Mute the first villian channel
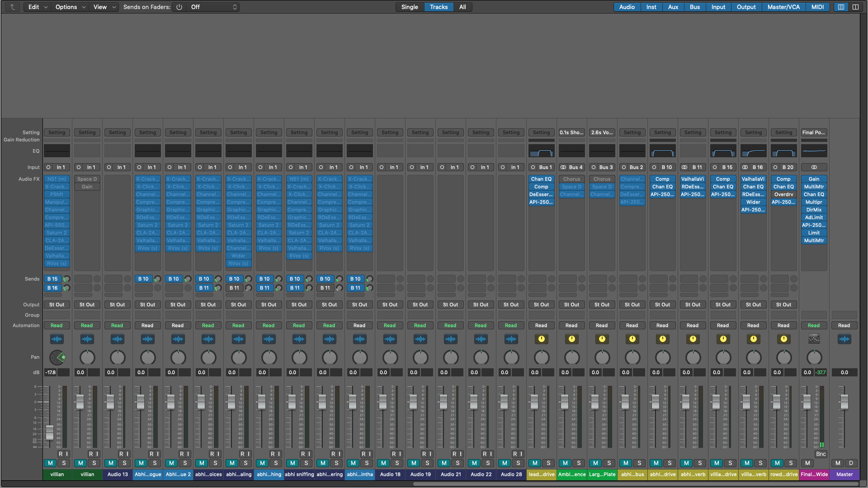Screen dimensions: 868x488 click(x=50, y=463)
